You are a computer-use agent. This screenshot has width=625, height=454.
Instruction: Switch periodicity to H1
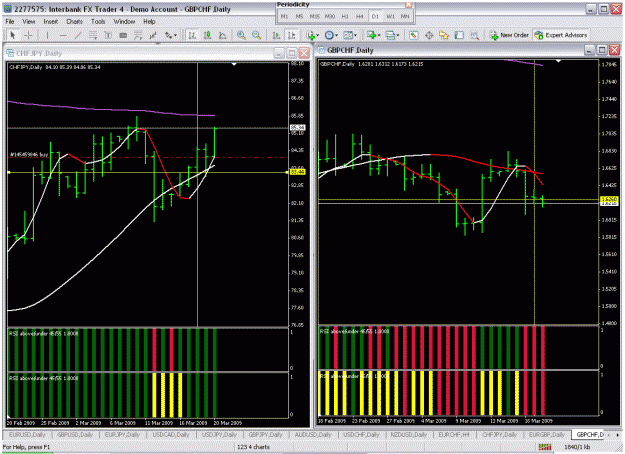tap(345, 16)
